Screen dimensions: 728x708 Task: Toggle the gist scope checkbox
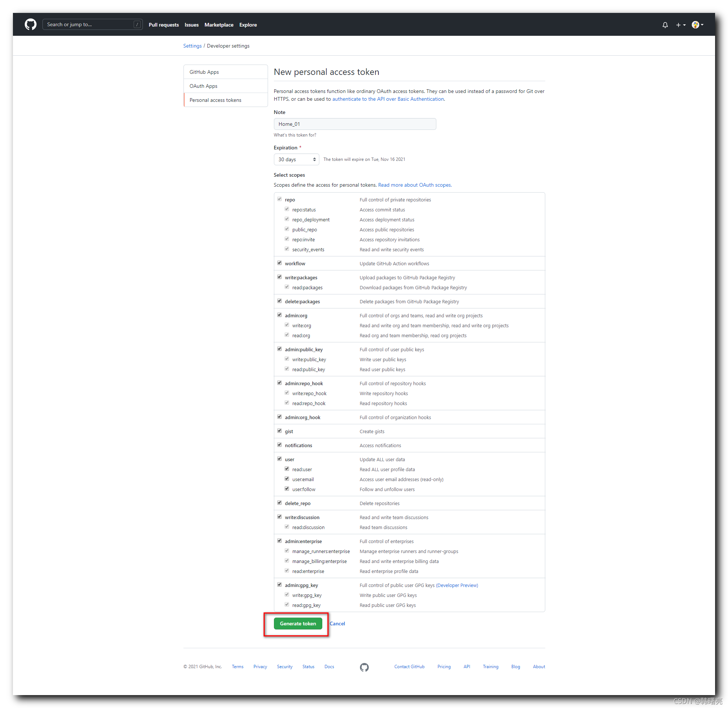[x=279, y=431]
